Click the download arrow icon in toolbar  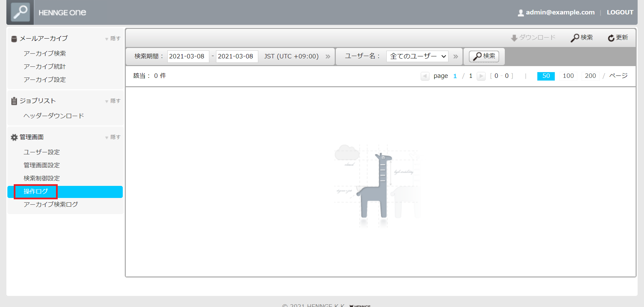coord(514,38)
